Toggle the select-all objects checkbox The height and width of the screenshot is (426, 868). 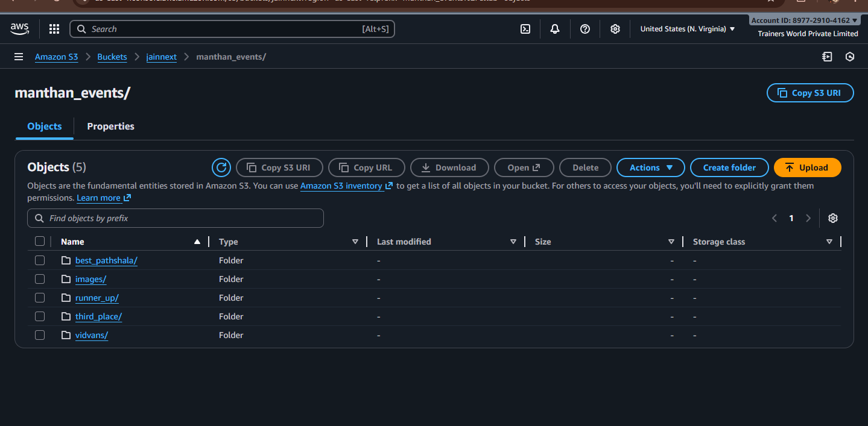(40, 242)
